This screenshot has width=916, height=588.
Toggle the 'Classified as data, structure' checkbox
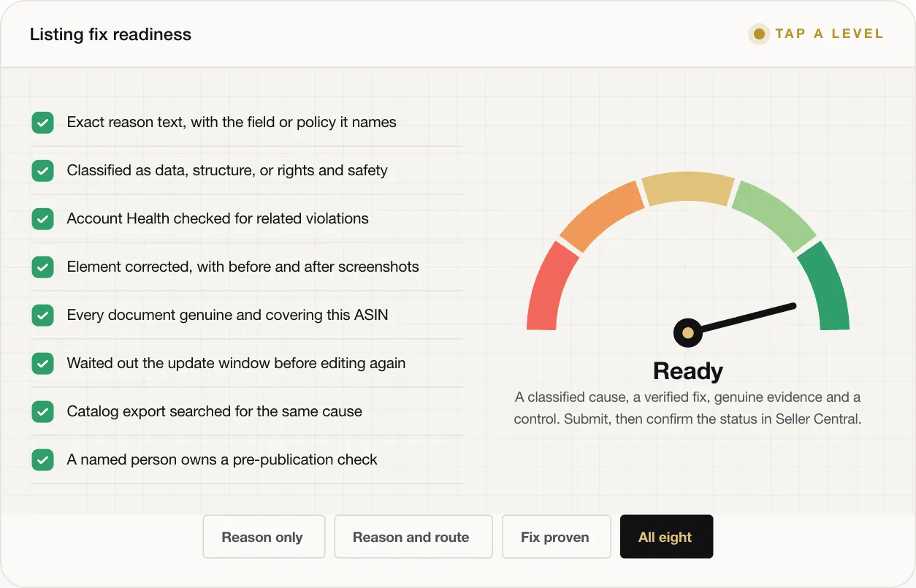[x=43, y=171]
